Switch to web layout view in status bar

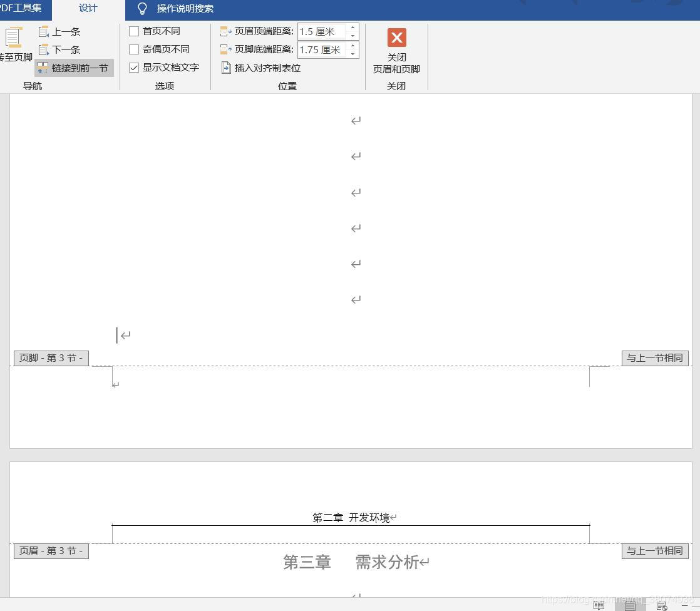pos(662,605)
